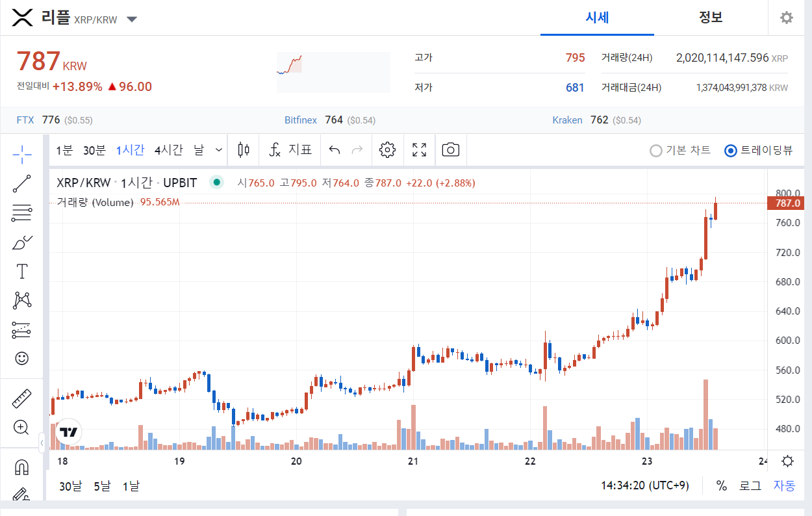The width and height of the screenshot is (812, 516).
Task: Set interval to 4시간
Action: pos(168,150)
